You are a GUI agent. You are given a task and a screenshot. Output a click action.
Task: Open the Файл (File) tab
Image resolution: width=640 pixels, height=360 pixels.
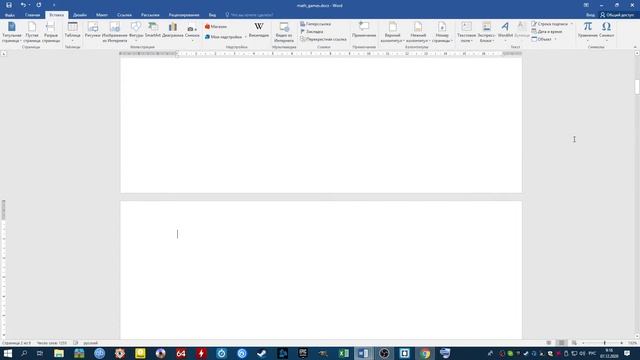point(10,15)
